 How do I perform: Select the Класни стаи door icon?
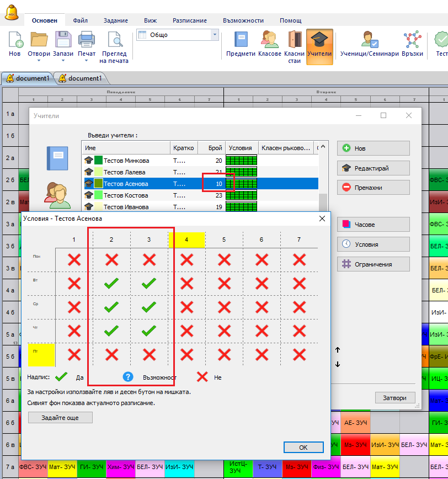coord(295,40)
